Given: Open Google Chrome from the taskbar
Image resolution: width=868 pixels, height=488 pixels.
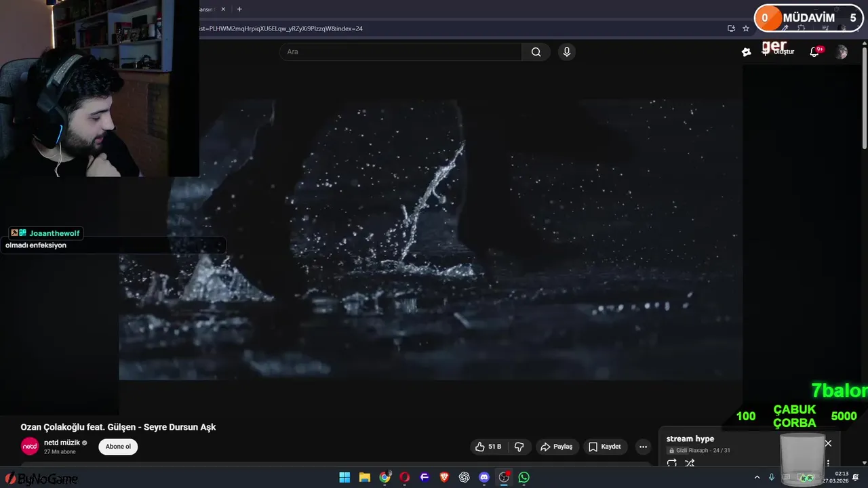Looking at the screenshot, I should tap(384, 477).
